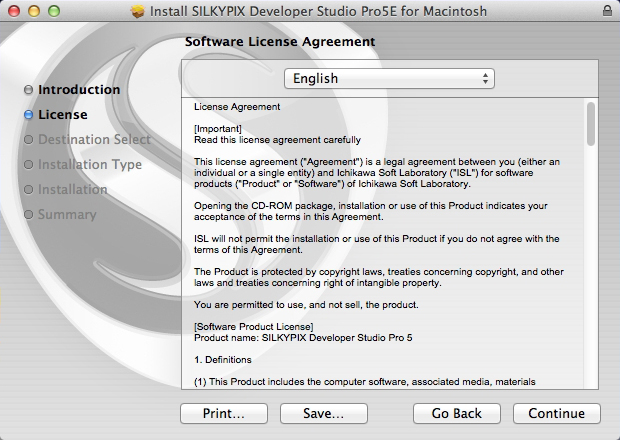Click the blue License step bullet

coord(28,115)
